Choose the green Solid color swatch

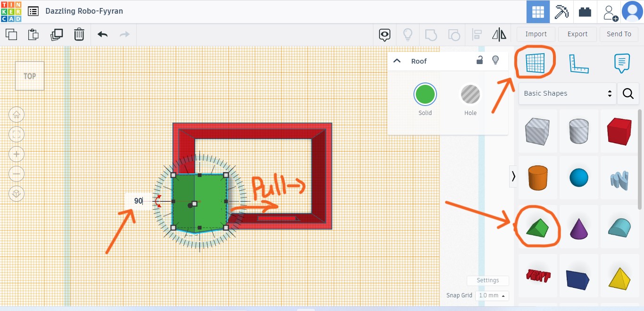pos(425,94)
